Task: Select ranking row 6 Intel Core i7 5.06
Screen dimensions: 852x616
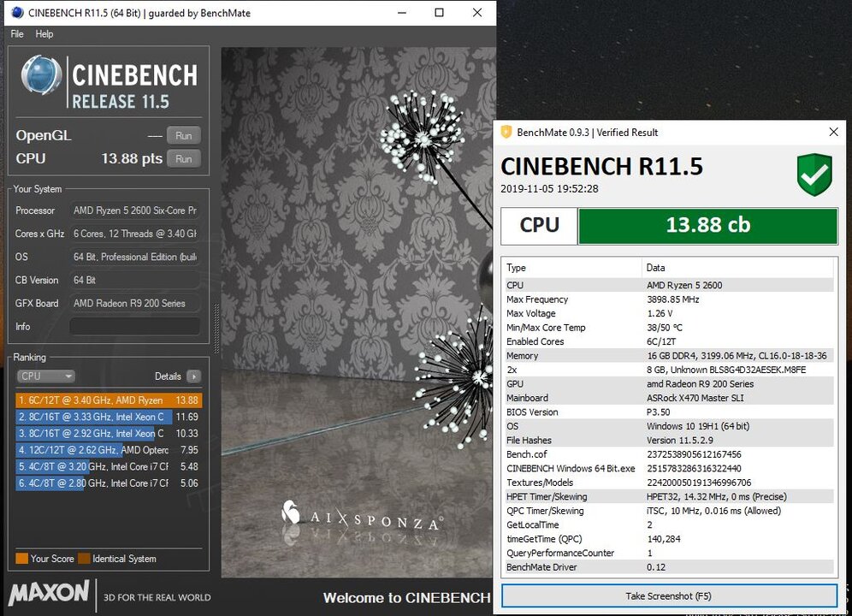Action: tap(109, 483)
